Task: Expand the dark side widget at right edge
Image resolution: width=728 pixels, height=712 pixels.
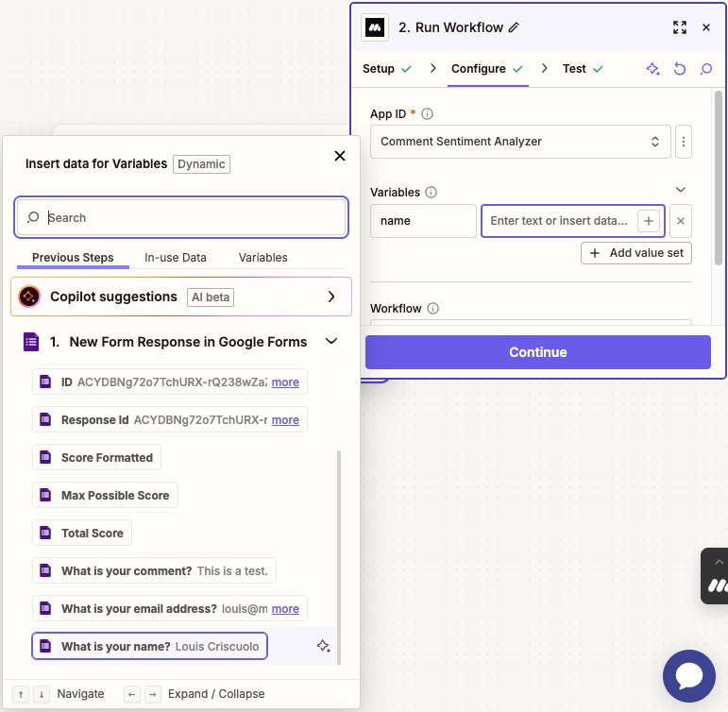Action: (x=716, y=576)
